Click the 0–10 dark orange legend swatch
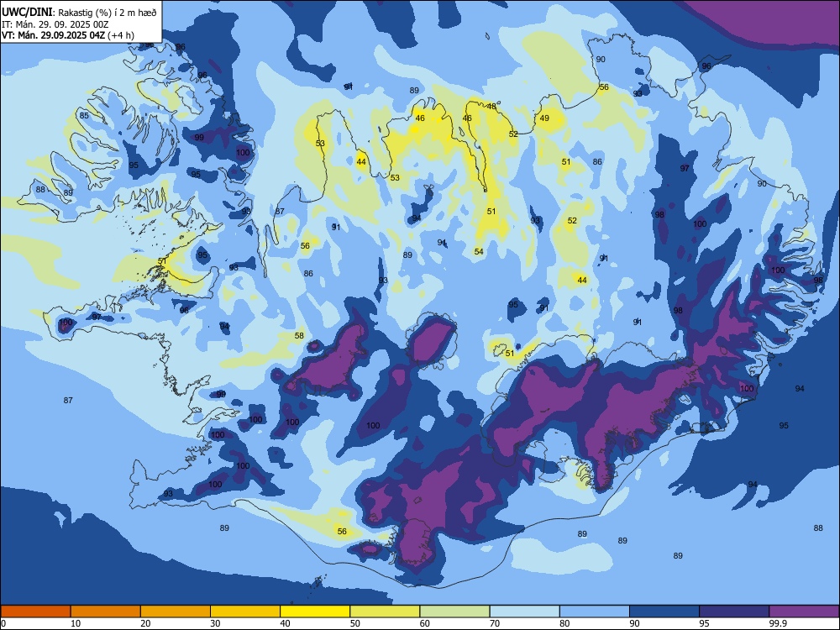This screenshot has height=630, width=840. point(35,612)
